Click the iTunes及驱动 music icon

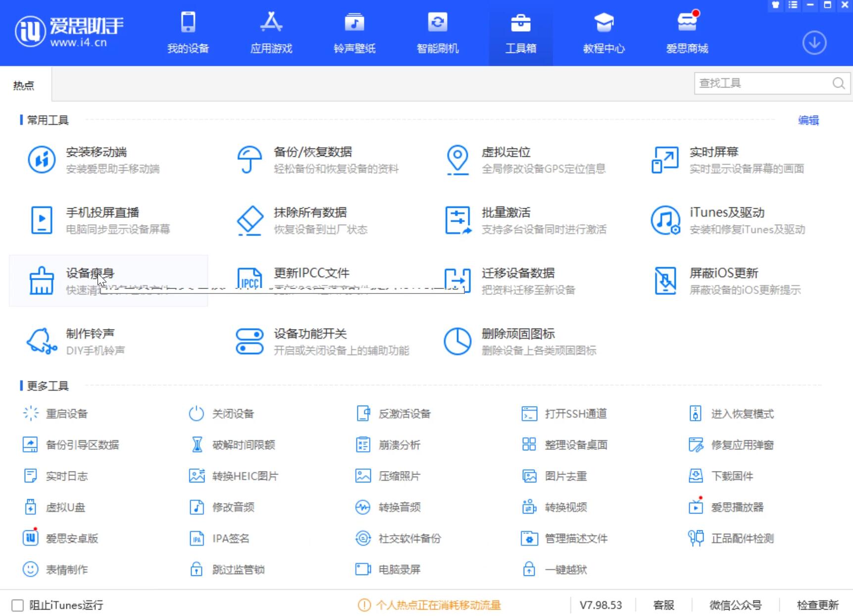(665, 220)
